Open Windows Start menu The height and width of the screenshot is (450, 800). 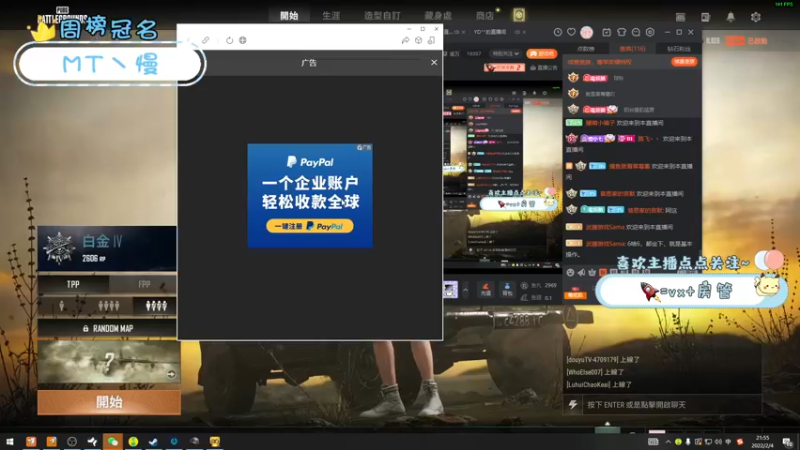pyautogui.click(x=10, y=441)
